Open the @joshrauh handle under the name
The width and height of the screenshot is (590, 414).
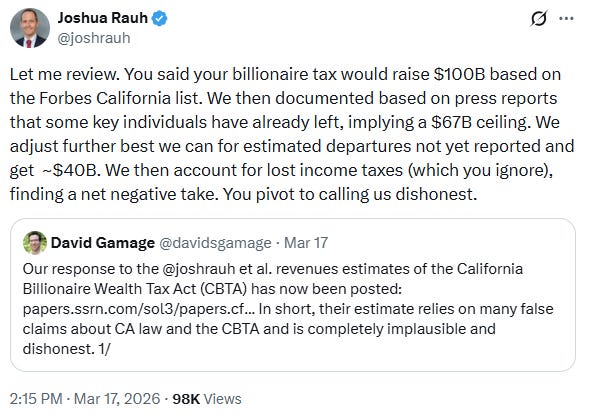94,38
